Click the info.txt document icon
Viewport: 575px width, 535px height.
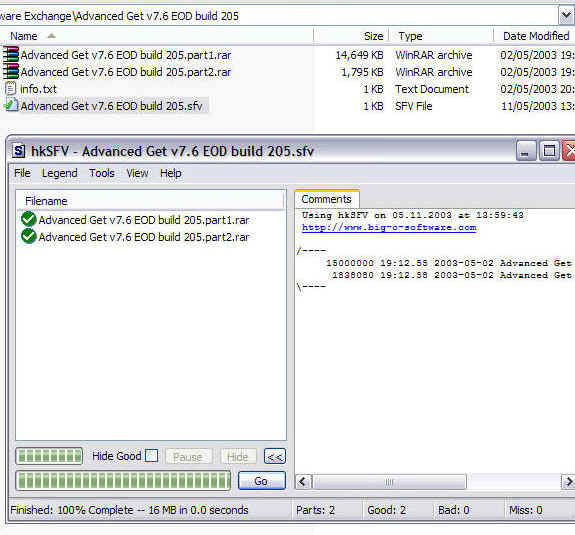(11, 89)
